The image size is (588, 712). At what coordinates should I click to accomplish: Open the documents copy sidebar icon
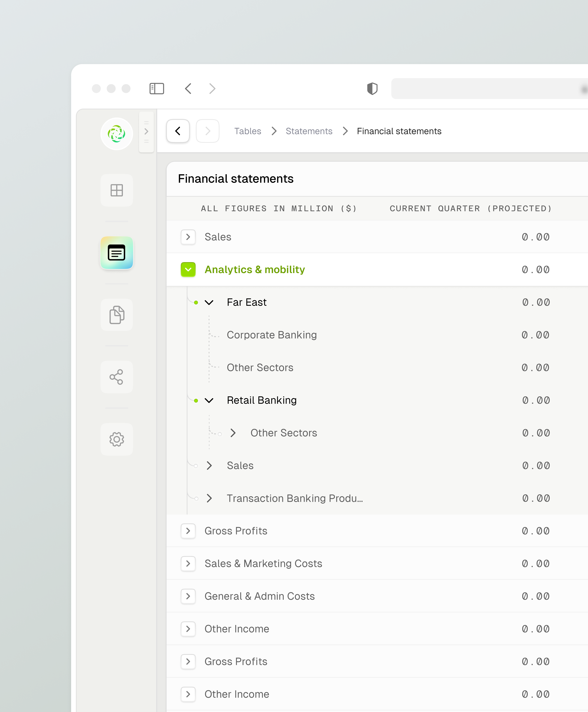click(x=116, y=315)
